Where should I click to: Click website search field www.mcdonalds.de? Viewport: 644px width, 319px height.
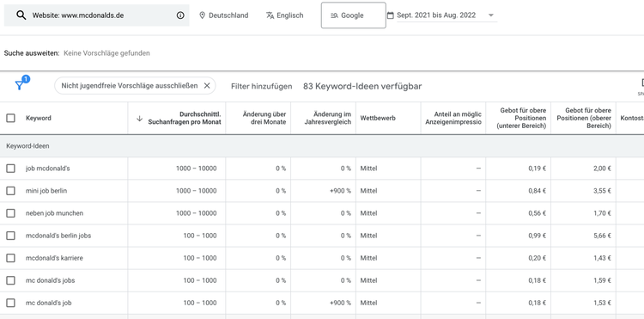pos(96,15)
